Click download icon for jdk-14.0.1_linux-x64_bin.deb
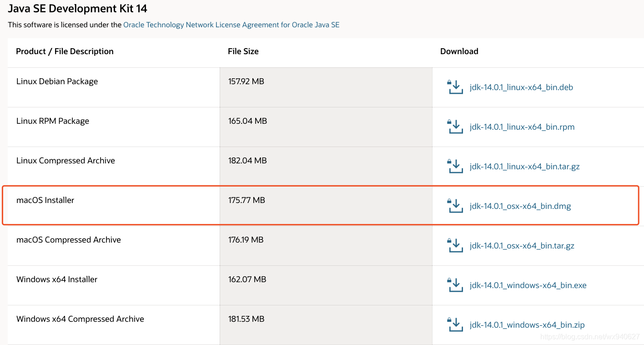The image size is (644, 345). click(455, 87)
